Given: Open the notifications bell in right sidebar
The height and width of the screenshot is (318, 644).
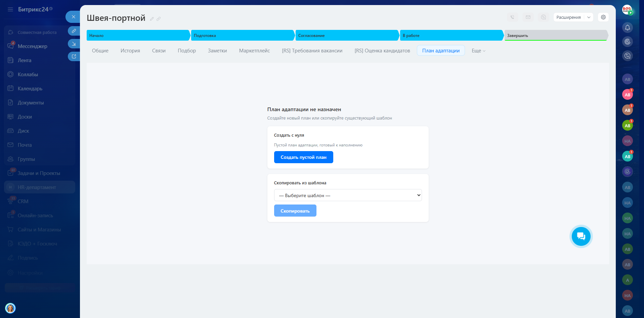Looking at the screenshot, I should pos(627,28).
